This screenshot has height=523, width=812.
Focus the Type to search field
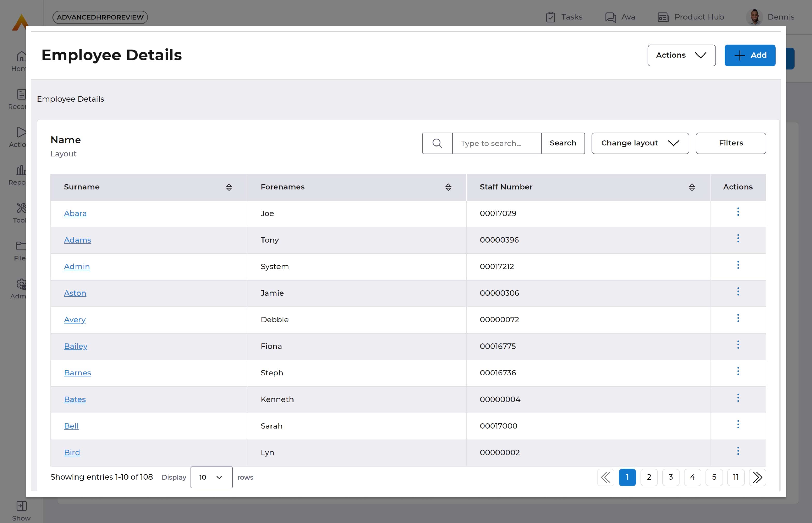(497, 143)
